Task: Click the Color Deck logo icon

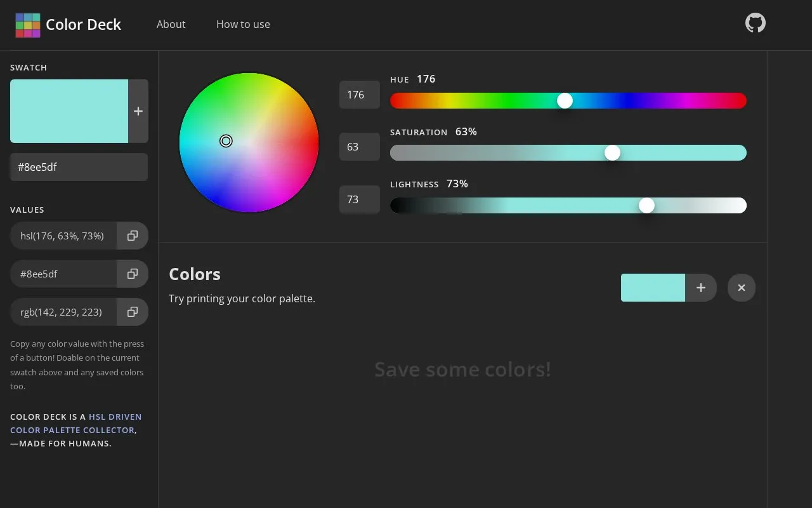Action: point(28,25)
